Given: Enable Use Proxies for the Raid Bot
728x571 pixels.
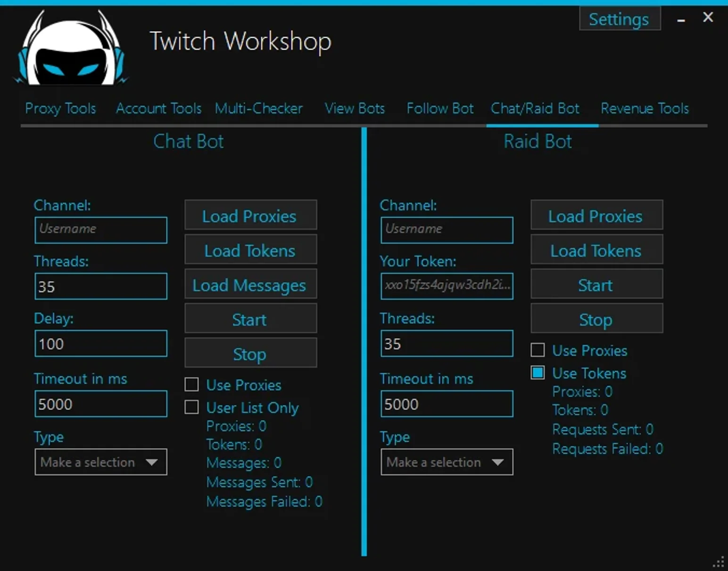Looking at the screenshot, I should 538,350.
